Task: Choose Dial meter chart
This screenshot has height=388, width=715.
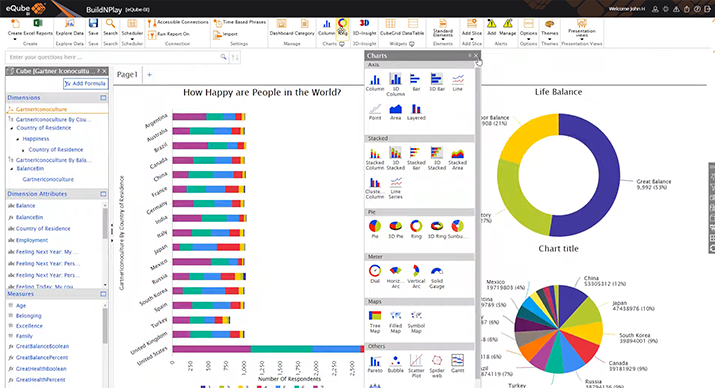Action: click(x=375, y=274)
